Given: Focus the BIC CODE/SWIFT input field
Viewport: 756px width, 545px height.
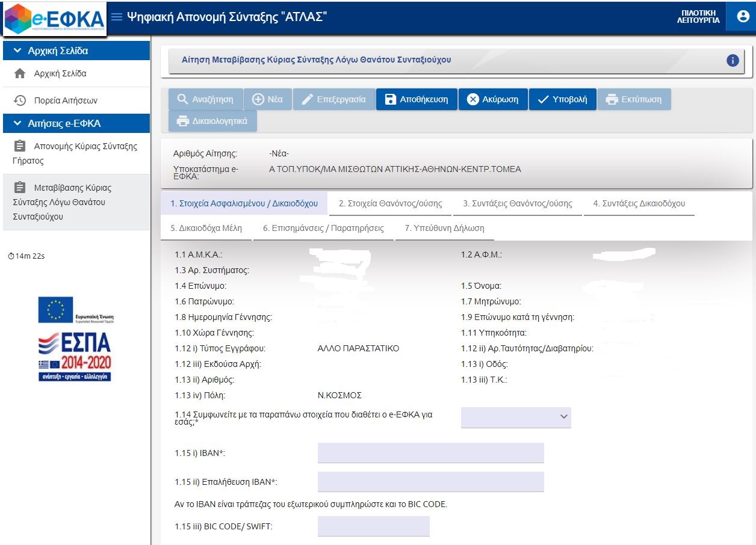Looking at the screenshot, I should [373, 526].
